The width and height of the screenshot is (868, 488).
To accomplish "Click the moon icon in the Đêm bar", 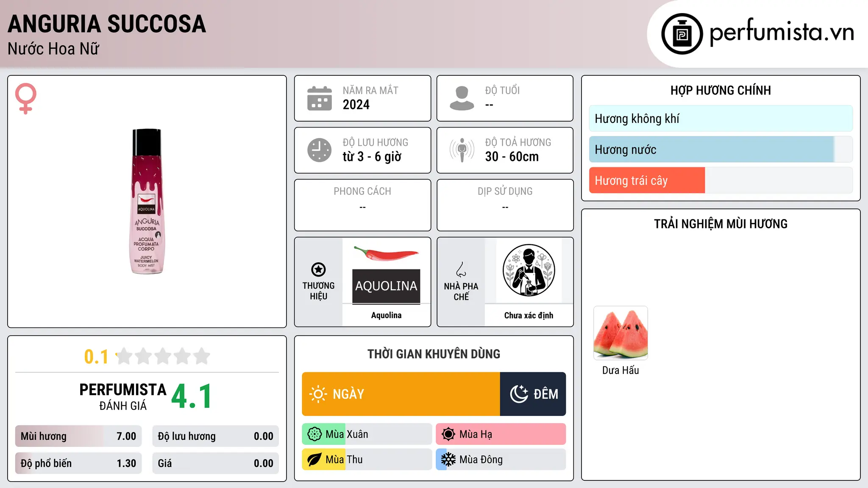I will [519, 394].
